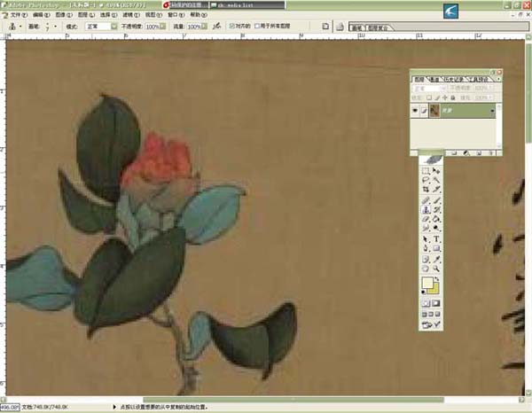Select the Hand tool

(426, 269)
